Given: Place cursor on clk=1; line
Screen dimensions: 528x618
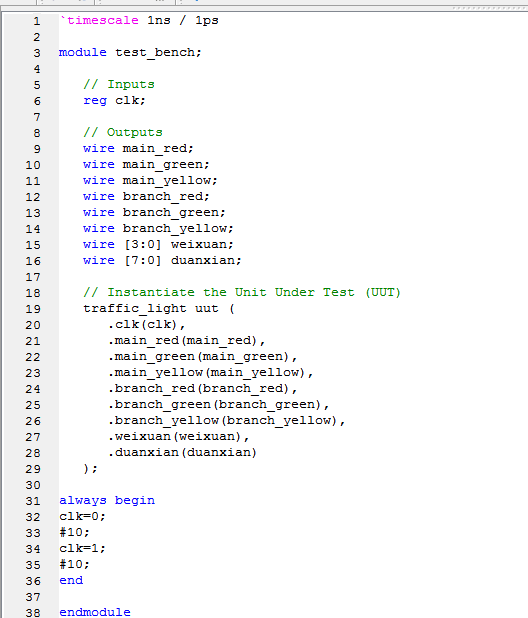Looking at the screenshot, I should pyautogui.click(x=82, y=549).
